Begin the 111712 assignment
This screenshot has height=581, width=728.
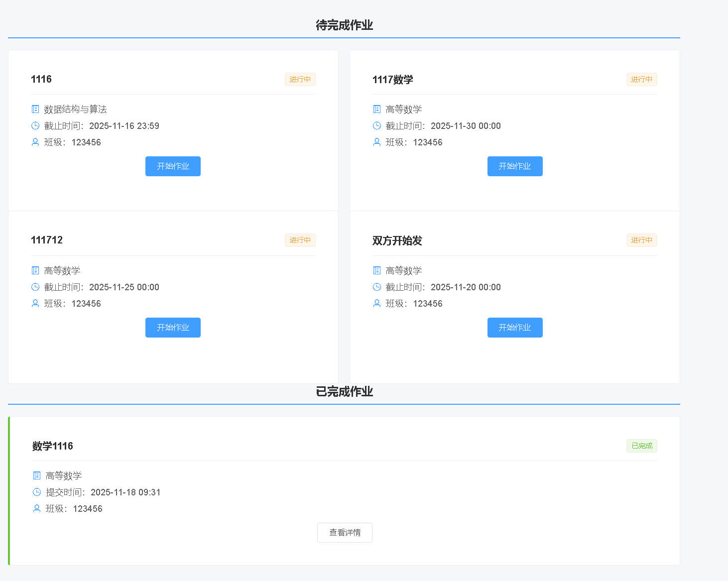pos(173,328)
